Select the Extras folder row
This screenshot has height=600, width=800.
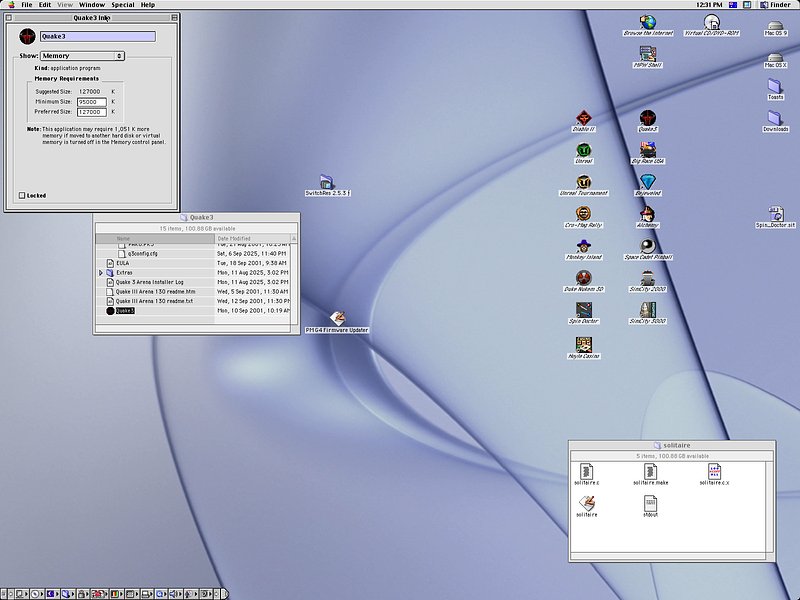(x=193, y=273)
